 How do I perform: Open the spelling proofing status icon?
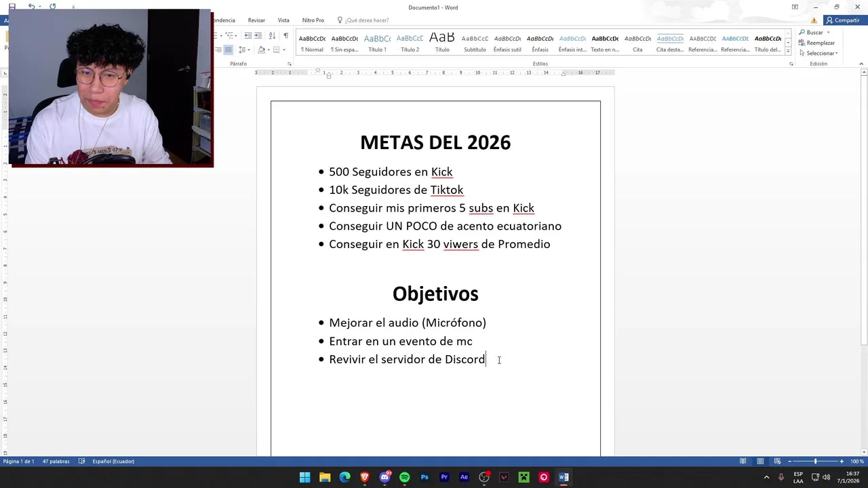tap(82, 462)
